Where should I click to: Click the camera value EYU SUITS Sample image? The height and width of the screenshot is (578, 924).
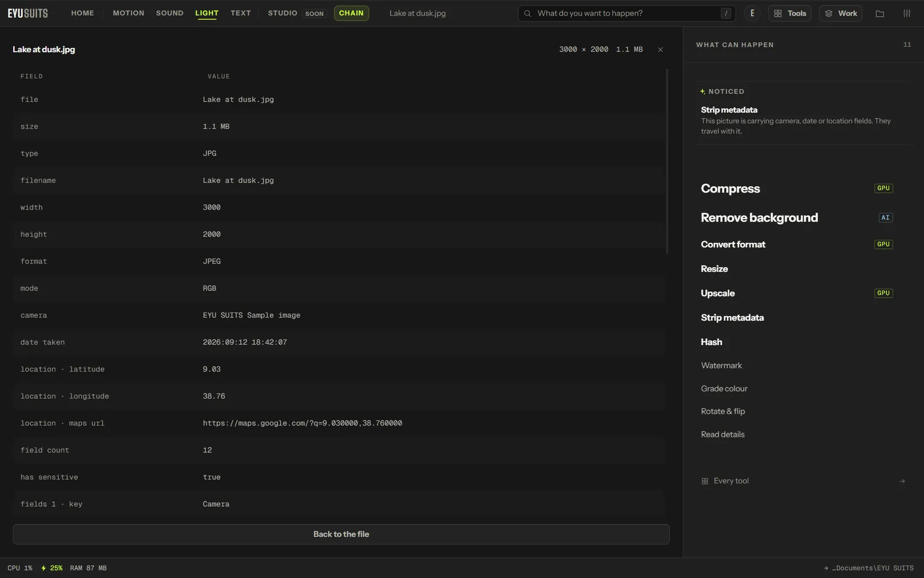point(251,315)
